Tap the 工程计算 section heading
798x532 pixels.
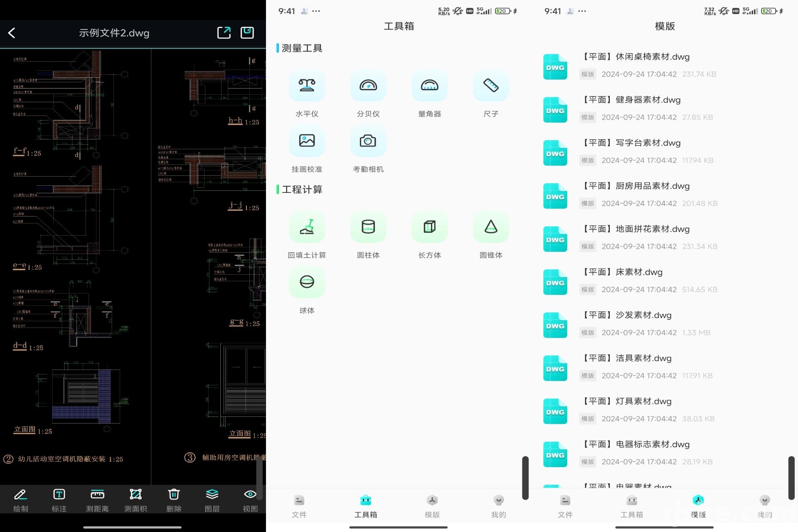[302, 190]
